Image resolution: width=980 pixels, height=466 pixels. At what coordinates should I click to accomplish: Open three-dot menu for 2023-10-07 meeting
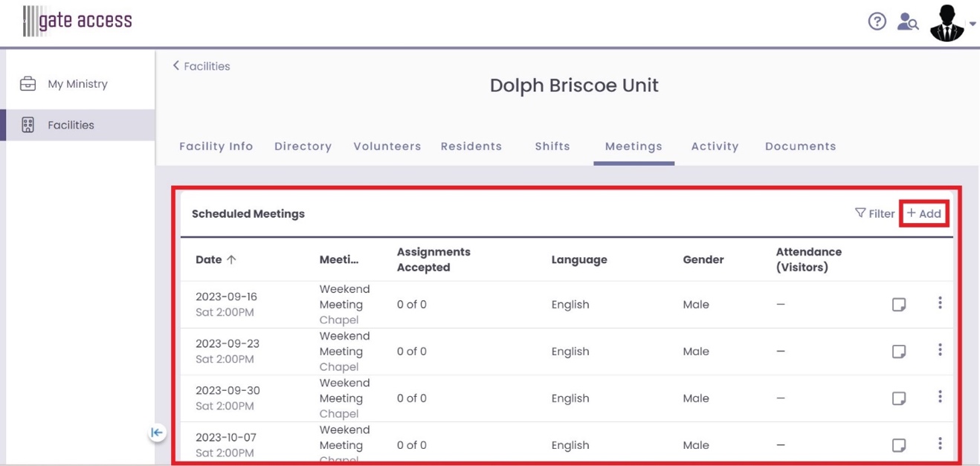click(940, 443)
